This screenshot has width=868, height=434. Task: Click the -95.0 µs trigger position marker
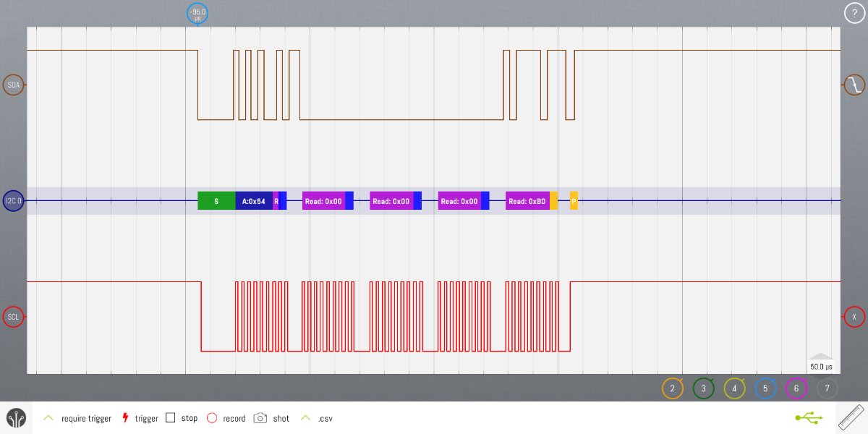[x=197, y=14]
